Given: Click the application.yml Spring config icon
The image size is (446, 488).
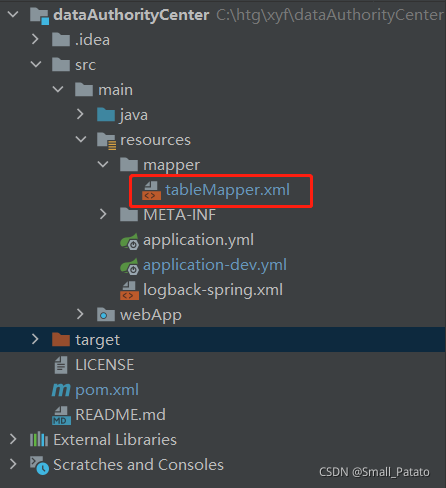Looking at the screenshot, I should coord(129,241).
